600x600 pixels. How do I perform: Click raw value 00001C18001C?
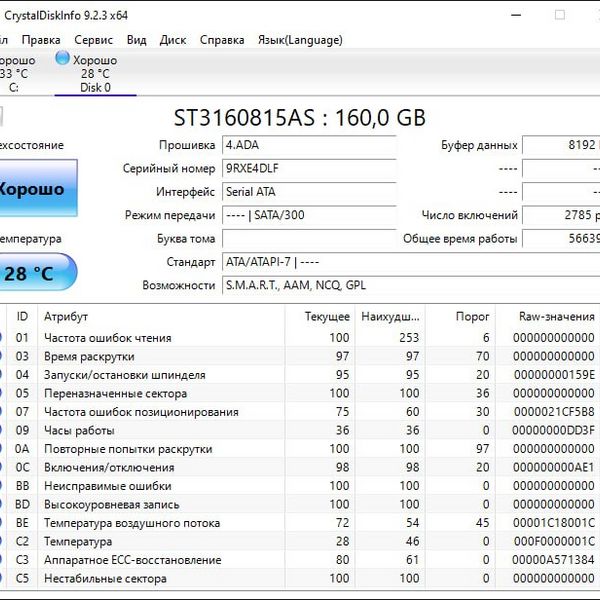click(x=554, y=523)
